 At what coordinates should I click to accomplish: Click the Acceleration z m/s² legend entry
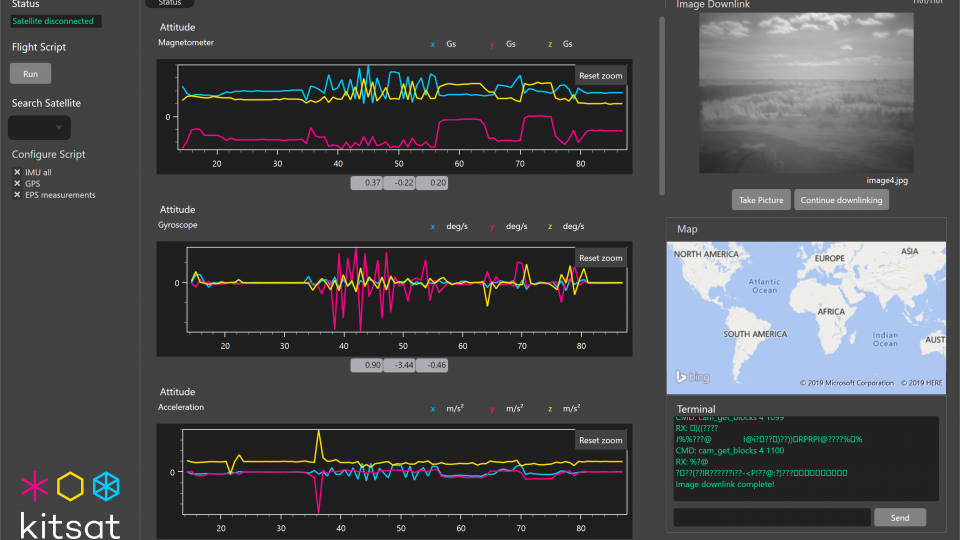tap(564, 408)
